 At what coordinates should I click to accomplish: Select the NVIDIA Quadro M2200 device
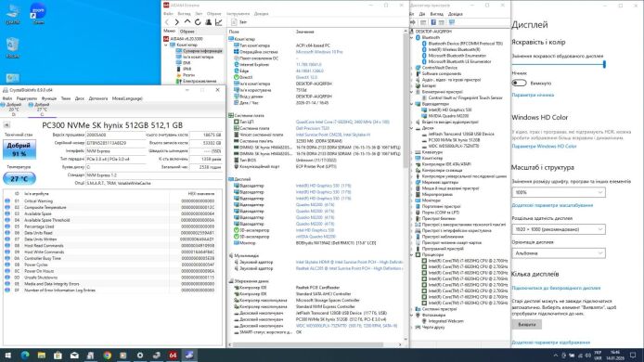(x=448, y=116)
